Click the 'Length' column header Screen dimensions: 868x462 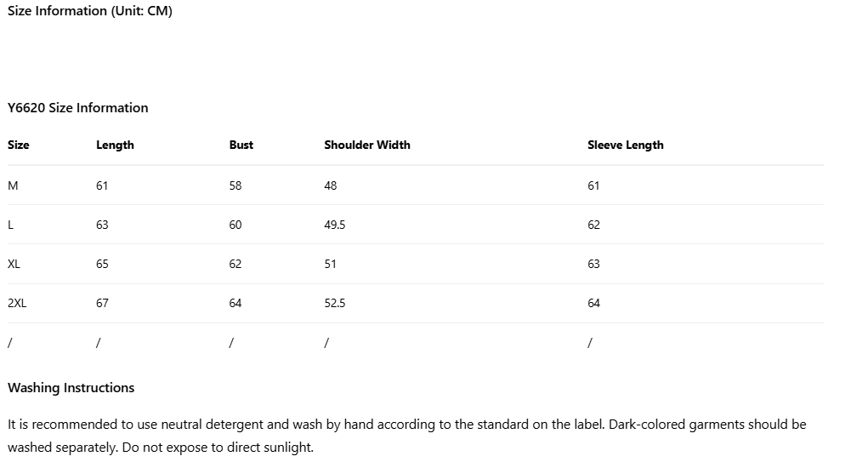(x=115, y=145)
